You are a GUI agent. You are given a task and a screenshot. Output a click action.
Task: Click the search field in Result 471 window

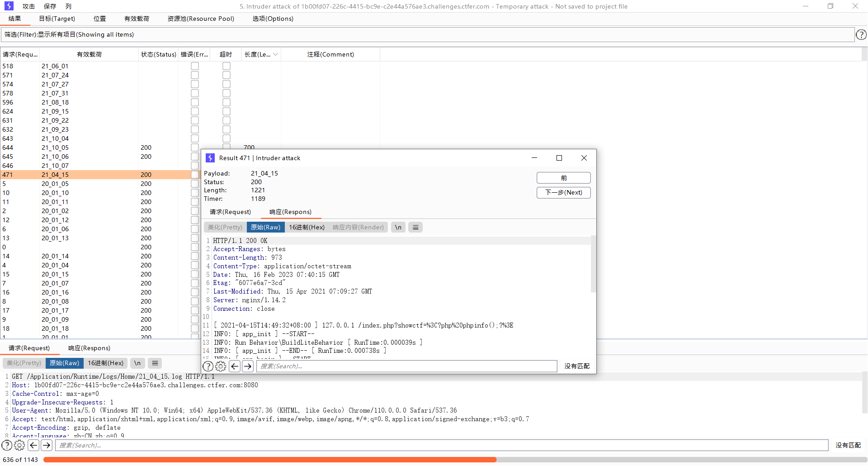(407, 366)
